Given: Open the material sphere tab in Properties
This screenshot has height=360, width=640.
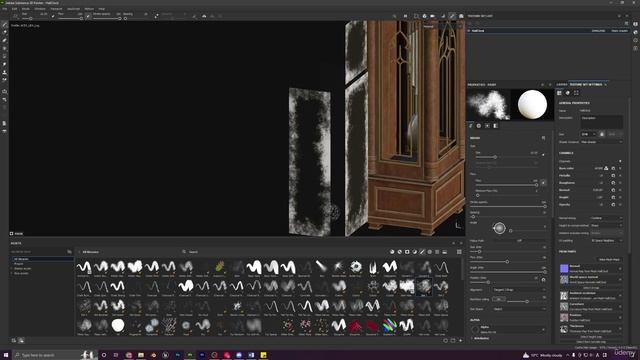Looking at the screenshot, I should coord(479,126).
